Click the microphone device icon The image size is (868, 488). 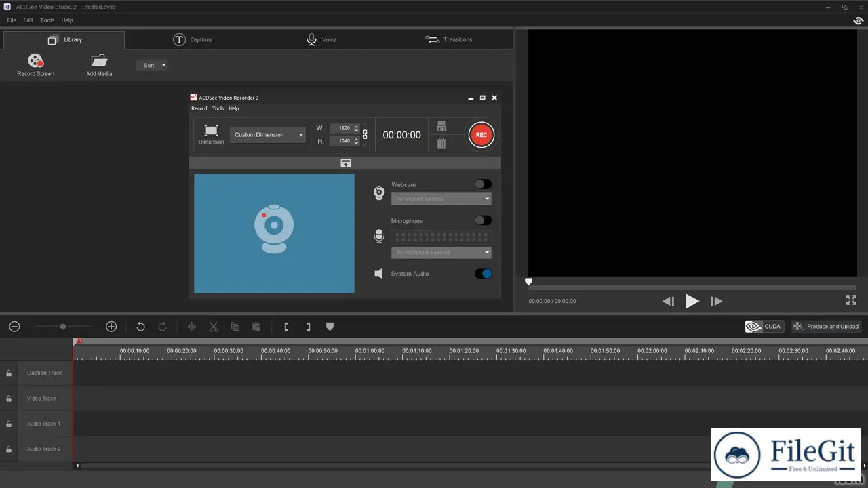(379, 236)
